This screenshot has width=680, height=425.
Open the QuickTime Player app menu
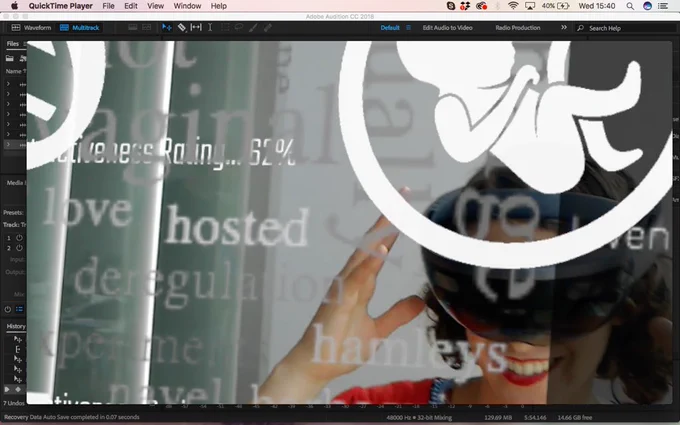61,6
